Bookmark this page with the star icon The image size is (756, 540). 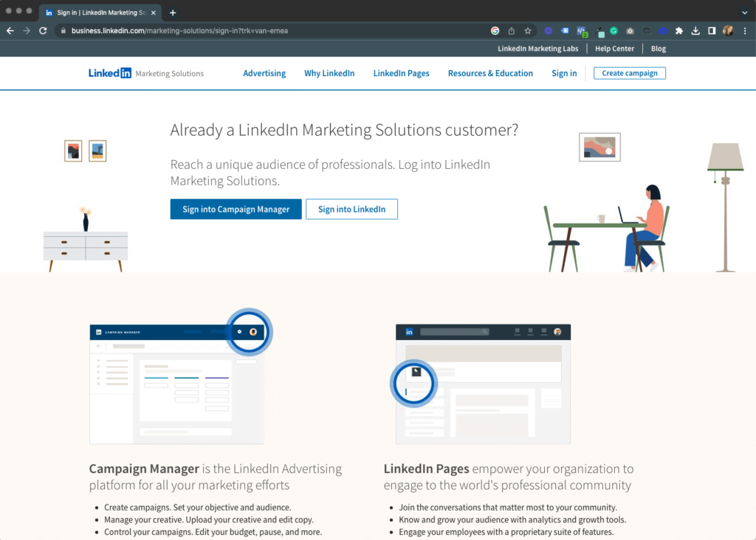[527, 31]
